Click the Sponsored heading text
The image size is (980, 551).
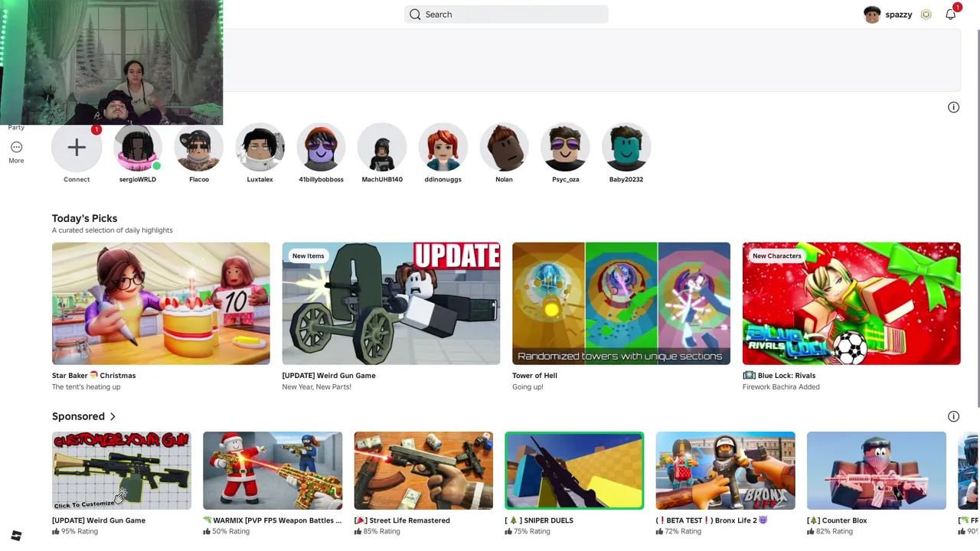point(78,416)
